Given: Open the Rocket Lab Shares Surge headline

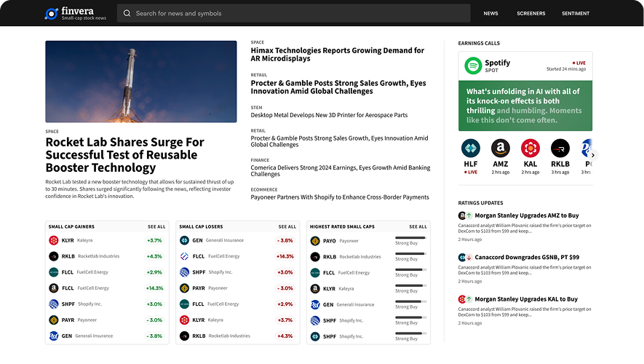Looking at the screenshot, I should (x=125, y=155).
